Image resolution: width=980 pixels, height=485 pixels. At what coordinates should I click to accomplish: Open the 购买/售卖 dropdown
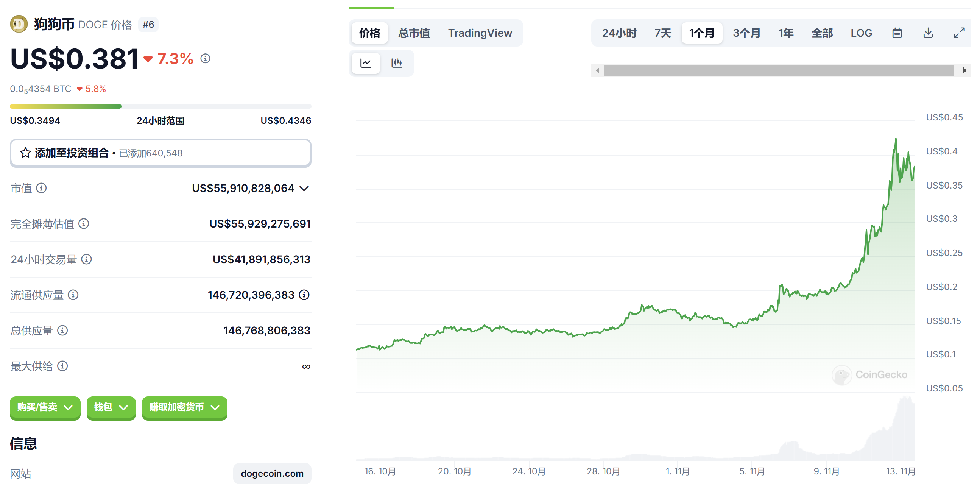coord(45,407)
